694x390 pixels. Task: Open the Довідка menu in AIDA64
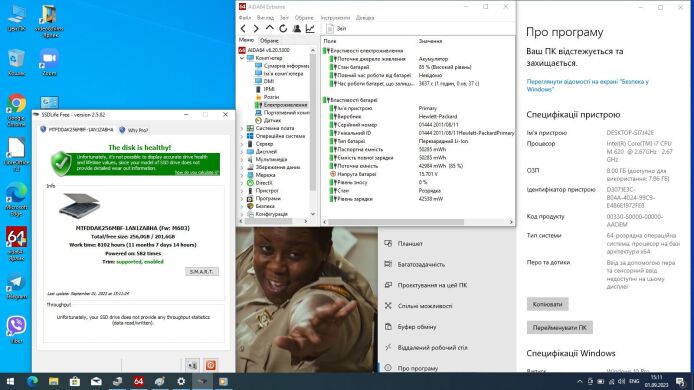click(365, 18)
